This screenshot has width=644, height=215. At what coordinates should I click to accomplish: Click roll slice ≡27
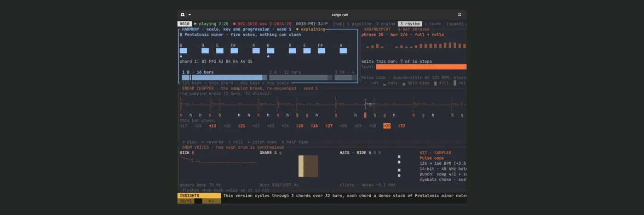[x=329, y=126]
